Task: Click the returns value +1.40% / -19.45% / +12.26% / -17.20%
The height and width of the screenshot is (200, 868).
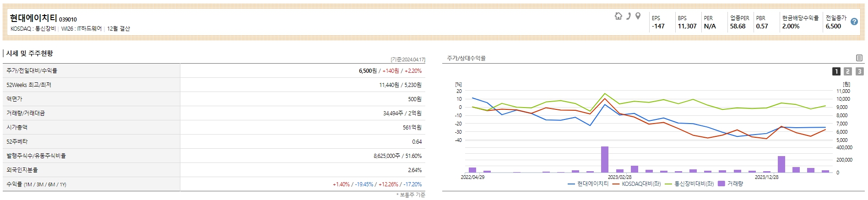Action: tap(377, 184)
